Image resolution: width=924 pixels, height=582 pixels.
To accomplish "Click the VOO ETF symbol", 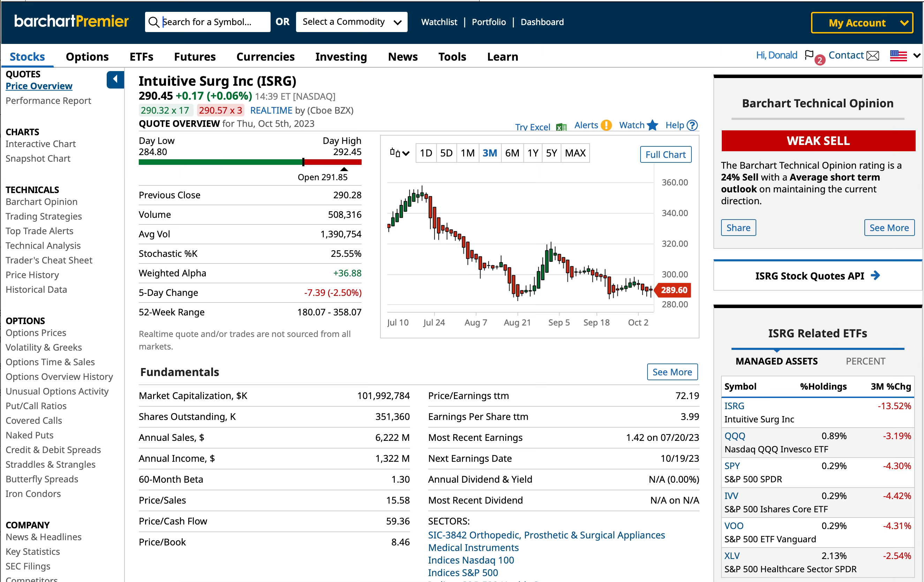I will 734,526.
